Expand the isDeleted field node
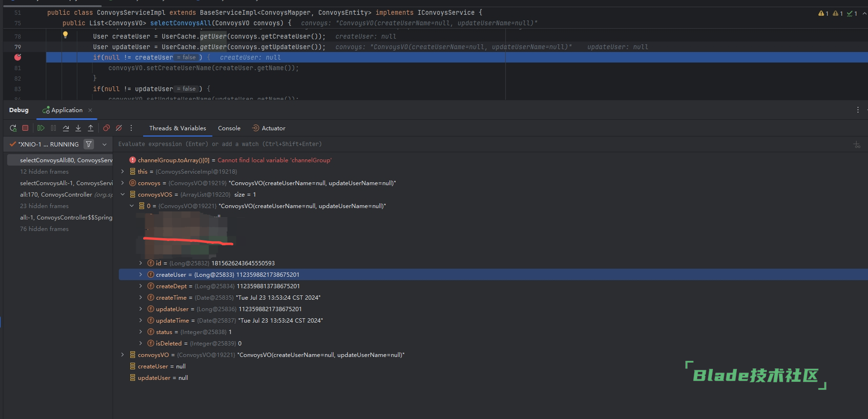 (140, 343)
